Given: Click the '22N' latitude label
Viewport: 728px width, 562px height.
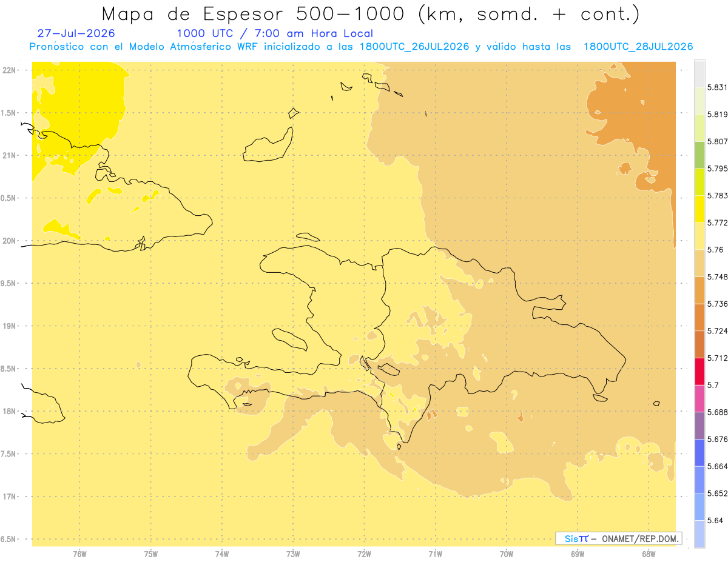Looking at the screenshot, I should pyautogui.click(x=8, y=70).
